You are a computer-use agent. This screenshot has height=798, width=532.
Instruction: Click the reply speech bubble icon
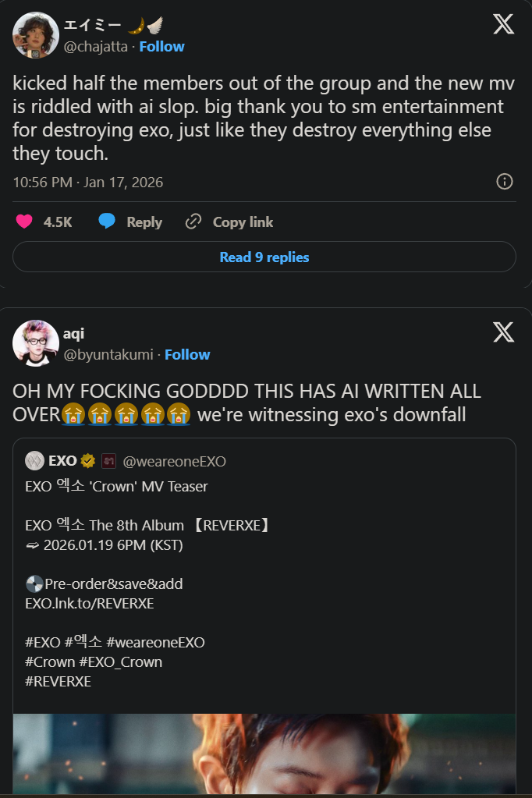pyautogui.click(x=107, y=222)
